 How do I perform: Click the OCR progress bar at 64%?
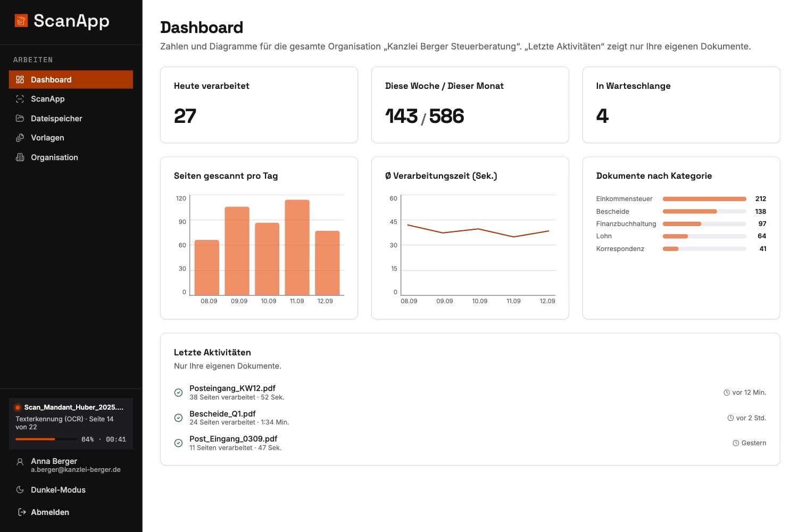(x=46, y=439)
